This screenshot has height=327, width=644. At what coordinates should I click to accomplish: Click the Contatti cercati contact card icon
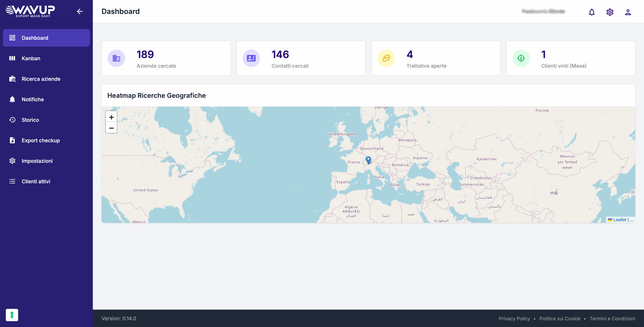point(251,58)
